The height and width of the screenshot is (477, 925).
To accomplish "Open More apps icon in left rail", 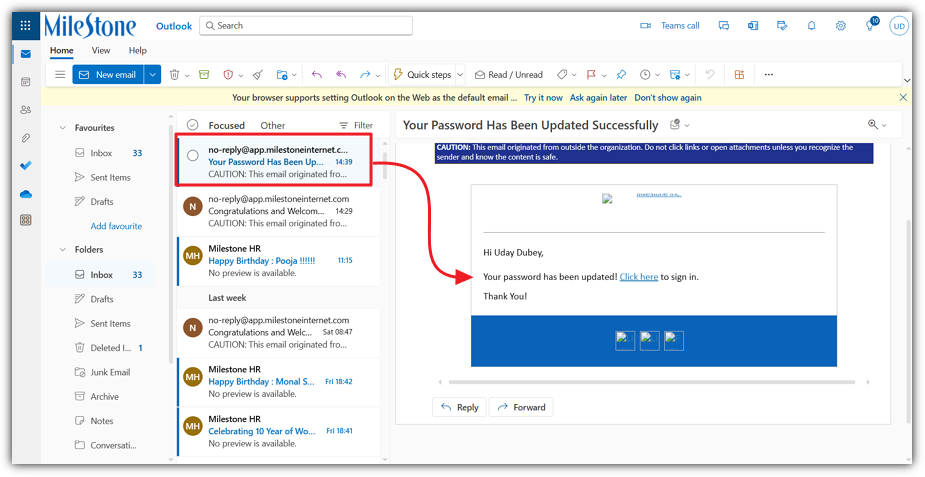I will 25,220.
